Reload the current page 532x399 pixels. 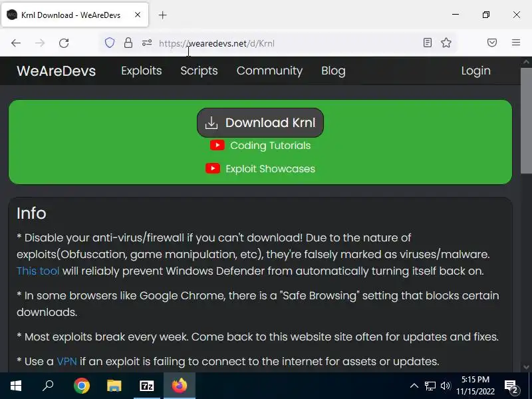point(64,43)
